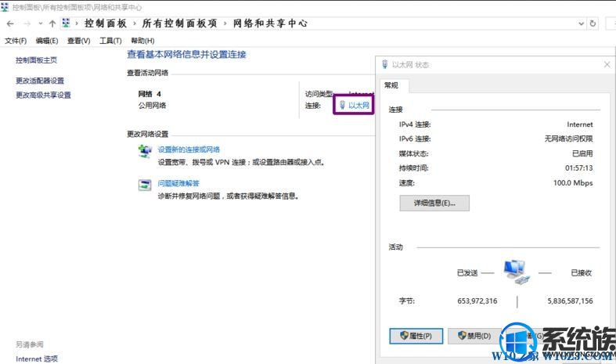
Task: Open the 工具(T) menu
Action: point(110,41)
